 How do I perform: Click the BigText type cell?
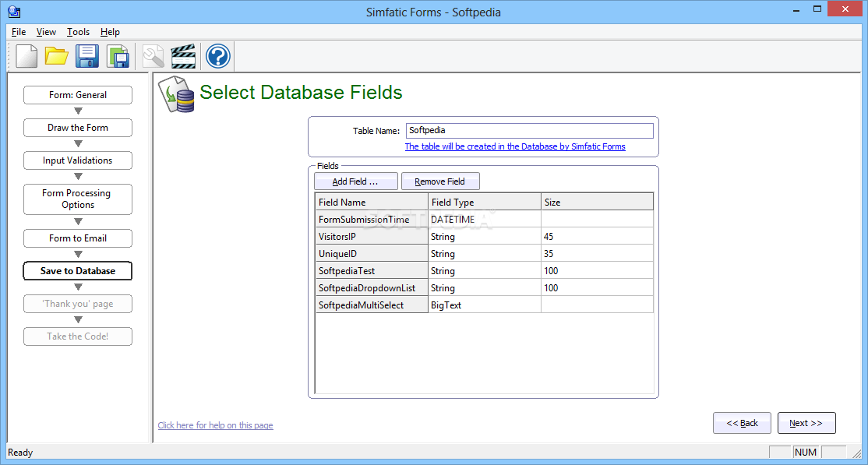485,305
